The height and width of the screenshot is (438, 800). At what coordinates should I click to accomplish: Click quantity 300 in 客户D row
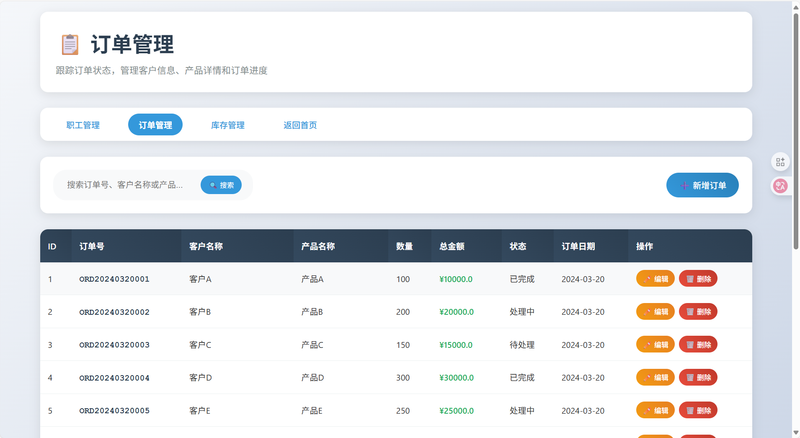click(x=403, y=378)
